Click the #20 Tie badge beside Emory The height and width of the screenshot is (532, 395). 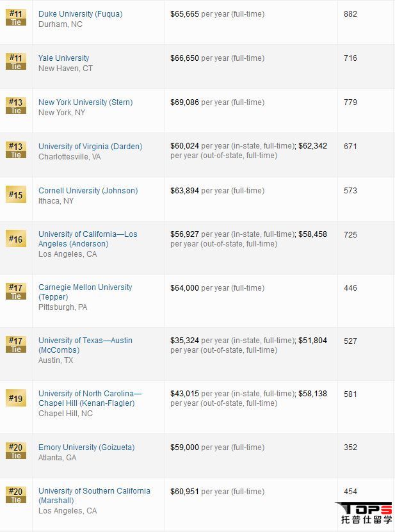16,451
